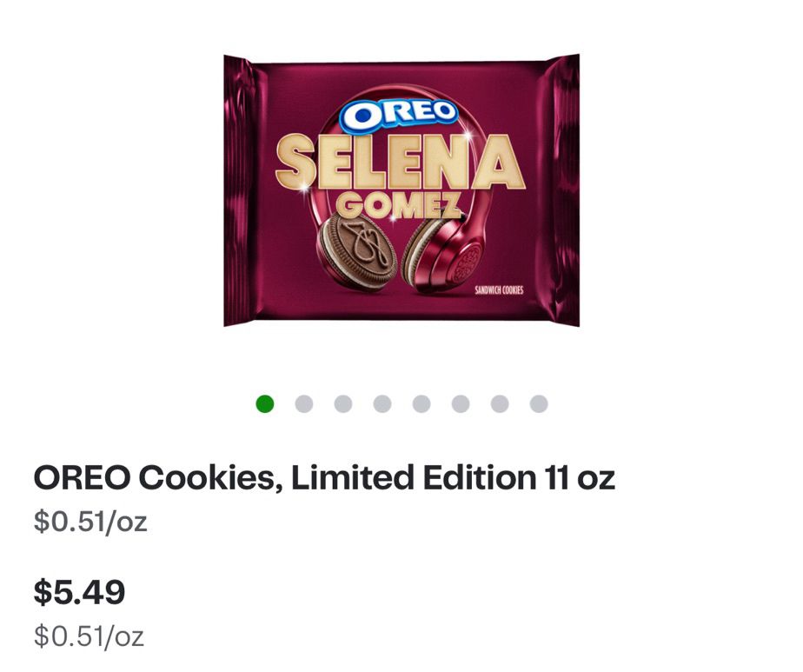Click the $5.49 price
The height and width of the screenshot is (672, 803).
[79, 592]
